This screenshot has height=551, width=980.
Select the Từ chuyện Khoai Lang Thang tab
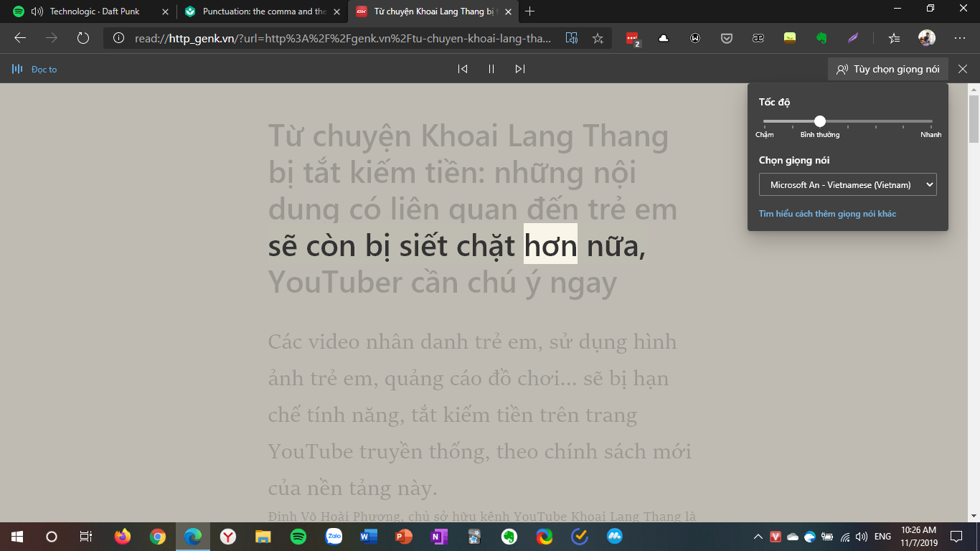(434, 11)
